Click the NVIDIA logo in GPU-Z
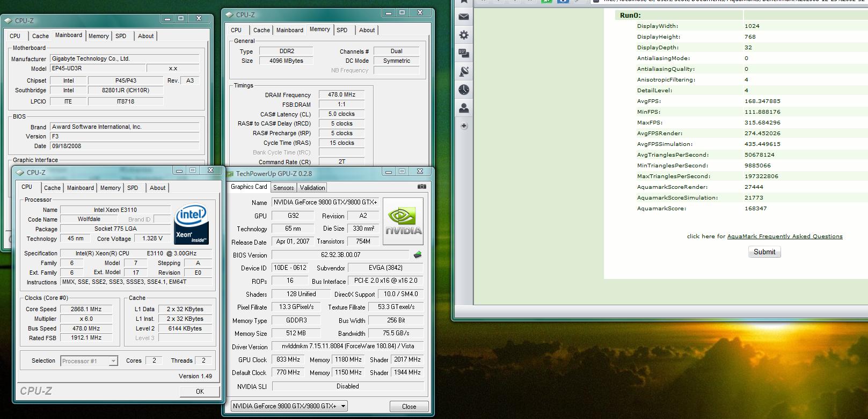This screenshot has height=419, width=868. tap(403, 221)
